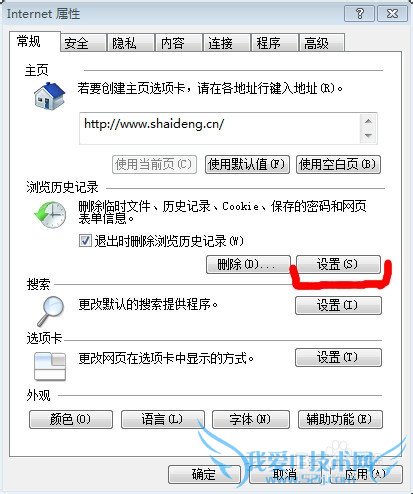
Task: Toggle 退出时删除浏览历史记录 checkbox
Action: [85, 240]
